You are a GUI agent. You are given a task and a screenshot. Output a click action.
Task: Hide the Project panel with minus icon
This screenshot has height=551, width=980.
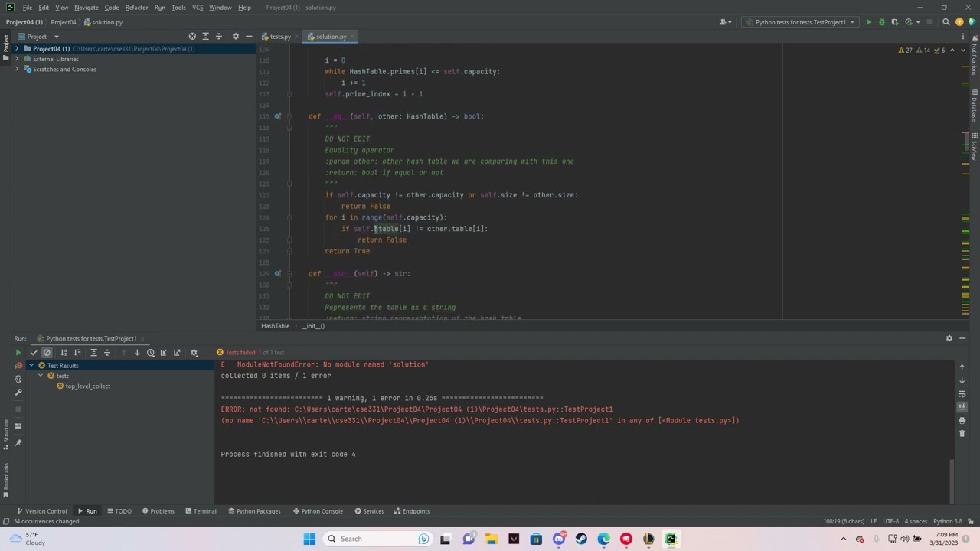(x=248, y=37)
